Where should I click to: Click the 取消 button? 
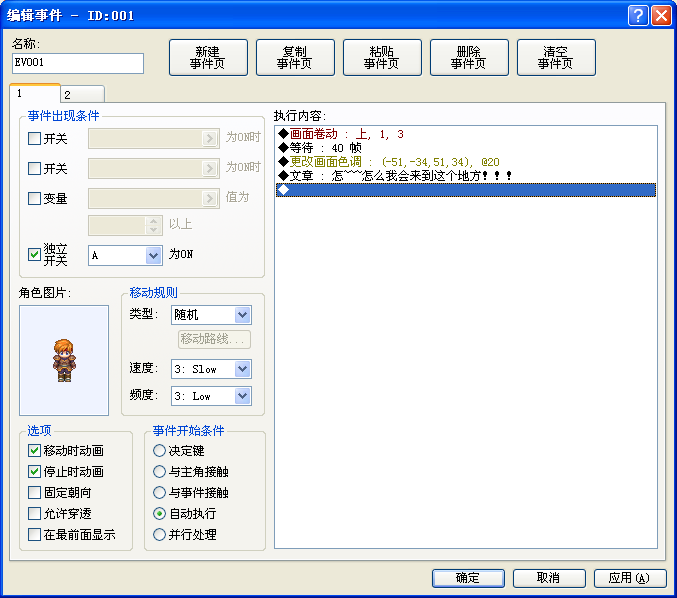[x=549, y=578]
